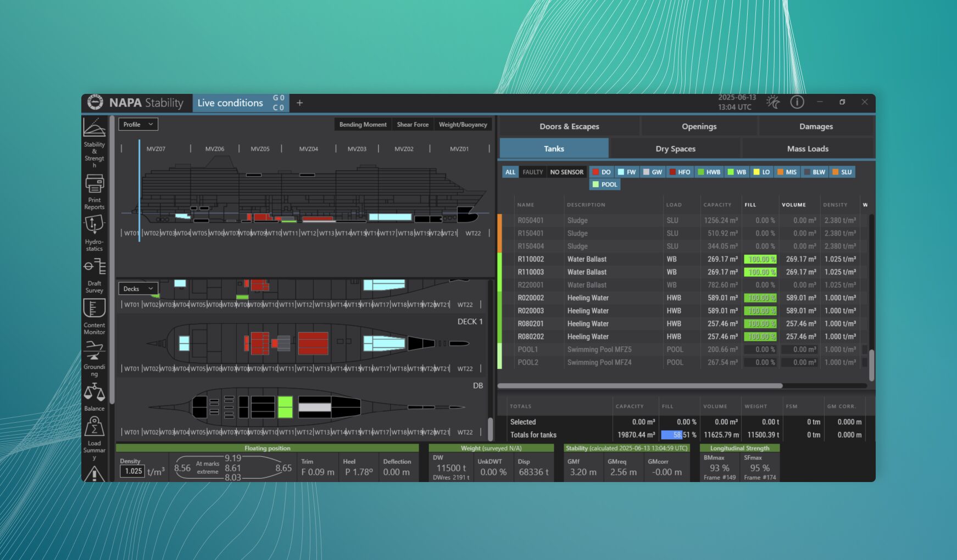Expand the Profile view dropdown

pos(138,125)
